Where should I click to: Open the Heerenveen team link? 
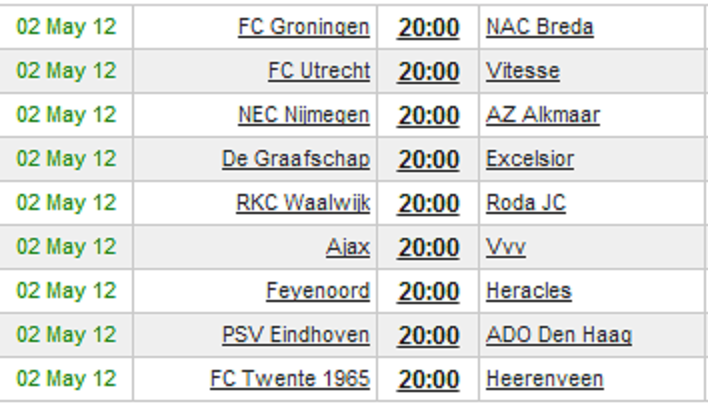click(x=545, y=379)
